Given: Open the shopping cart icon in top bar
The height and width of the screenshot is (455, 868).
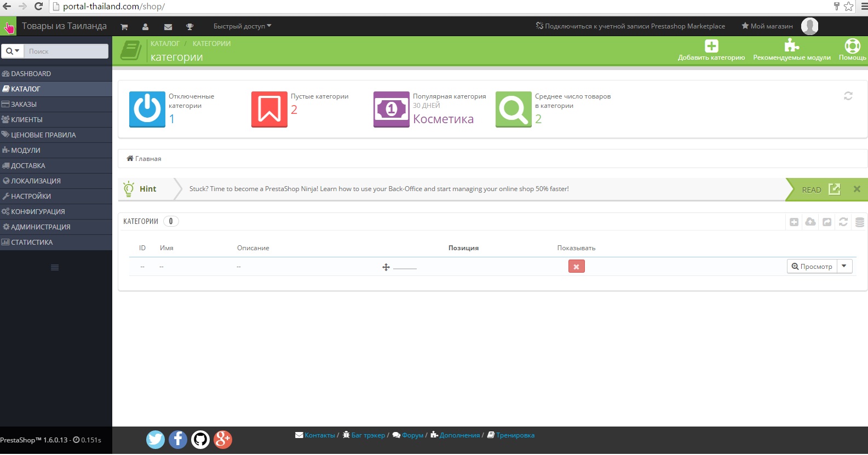Looking at the screenshot, I should [x=124, y=27].
